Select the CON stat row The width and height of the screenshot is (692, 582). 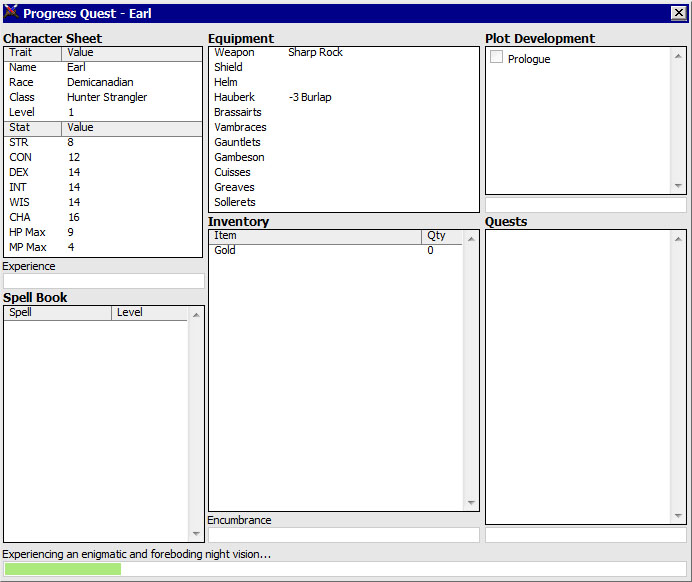pyautogui.click(x=103, y=158)
